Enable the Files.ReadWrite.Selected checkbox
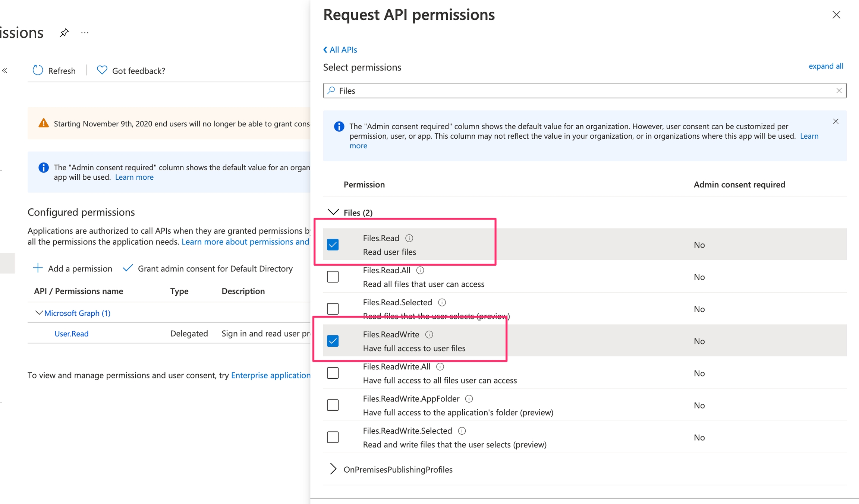859x504 pixels. (333, 437)
